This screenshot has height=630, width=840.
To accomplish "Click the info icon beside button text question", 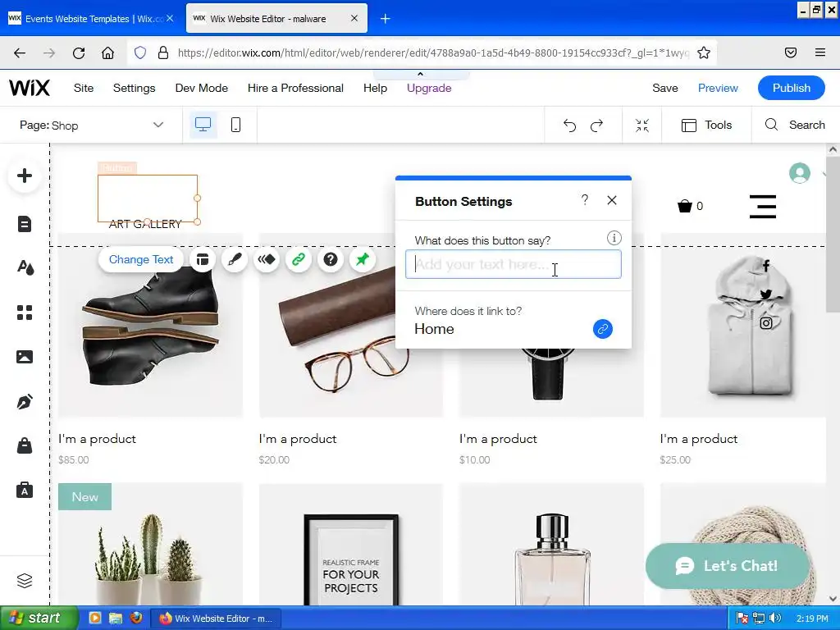I will [x=614, y=238].
